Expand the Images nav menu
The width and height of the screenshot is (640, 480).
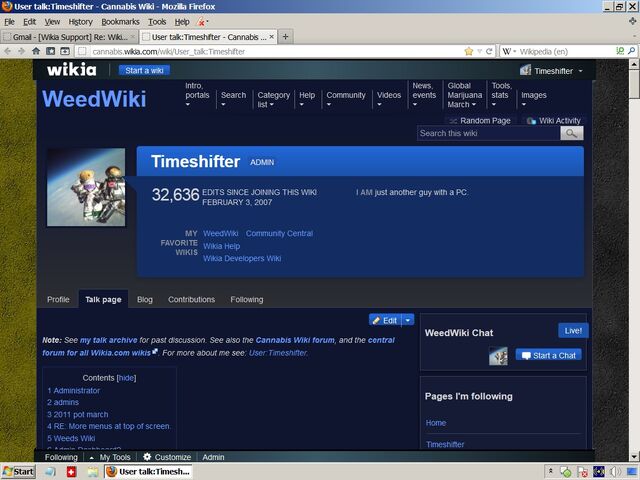click(533, 99)
